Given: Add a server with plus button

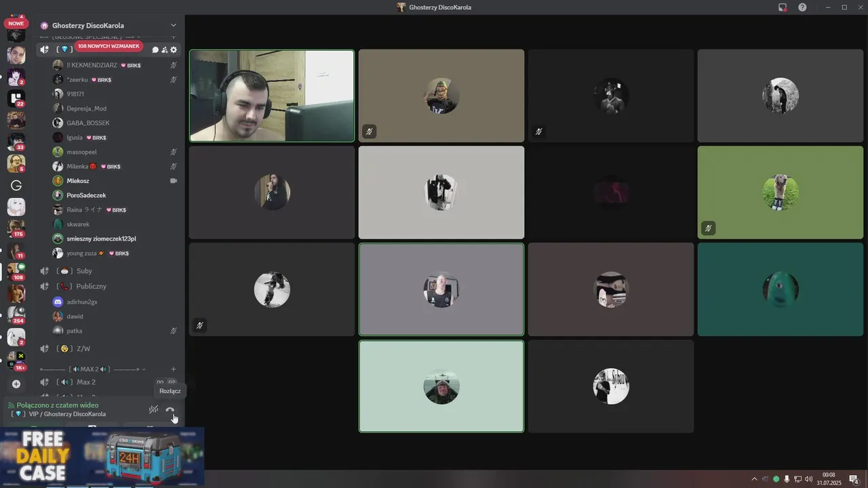Looking at the screenshot, I should [16, 384].
